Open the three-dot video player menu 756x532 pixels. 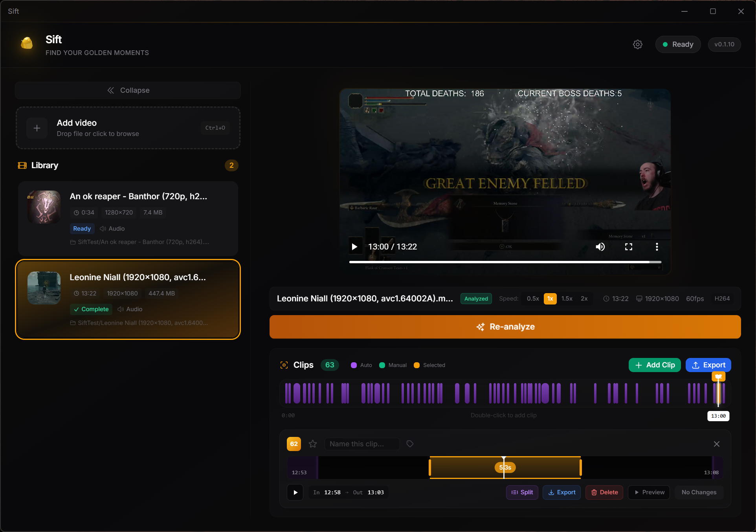(657, 246)
